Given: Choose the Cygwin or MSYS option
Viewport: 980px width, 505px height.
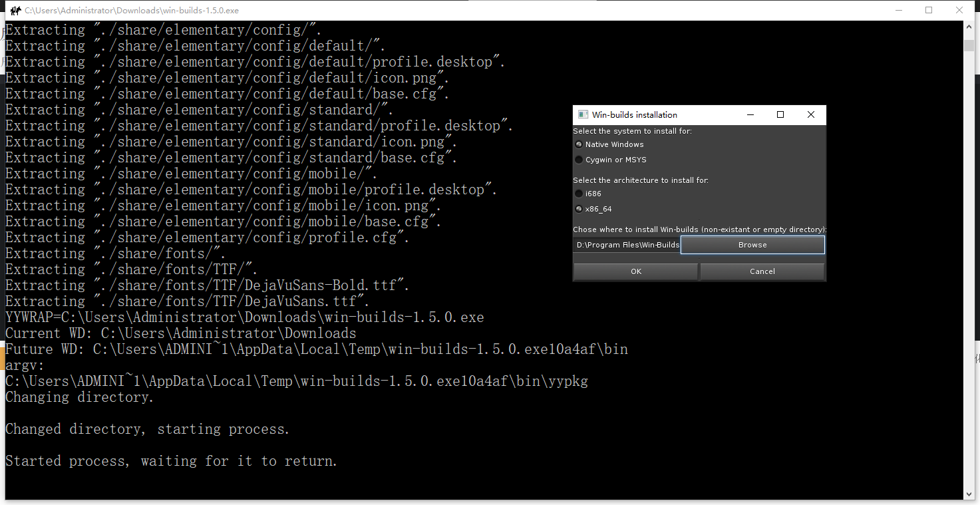Looking at the screenshot, I should pyautogui.click(x=579, y=160).
